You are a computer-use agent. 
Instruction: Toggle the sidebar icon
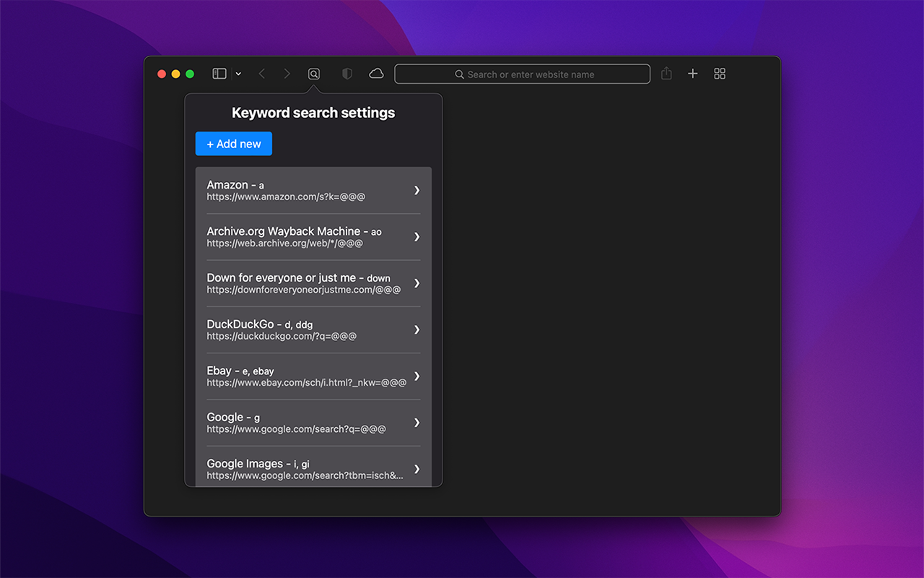point(218,73)
